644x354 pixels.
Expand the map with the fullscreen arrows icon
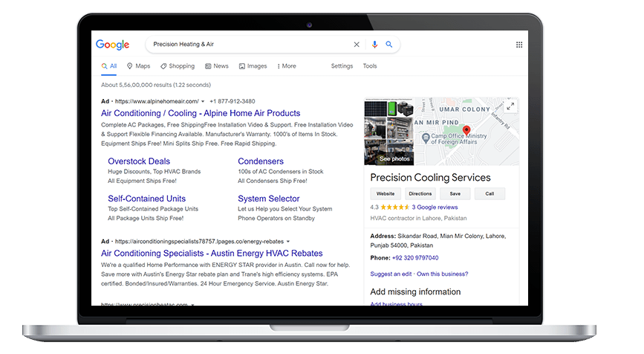510,106
